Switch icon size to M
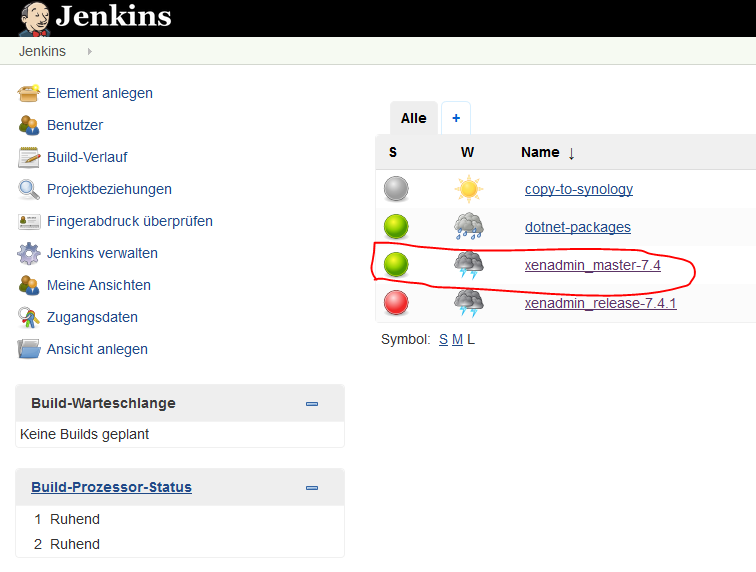756x572 pixels. pyautogui.click(x=458, y=340)
